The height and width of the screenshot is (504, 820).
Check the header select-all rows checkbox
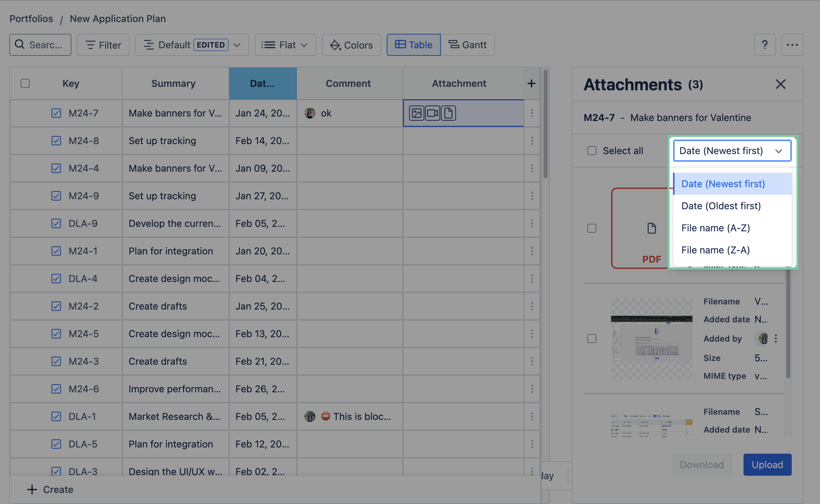point(25,83)
